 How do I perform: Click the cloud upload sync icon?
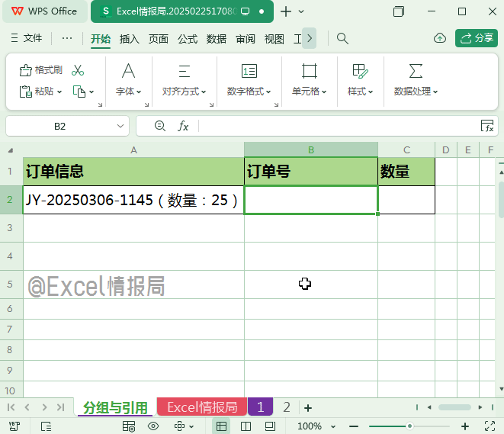pyautogui.click(x=440, y=38)
